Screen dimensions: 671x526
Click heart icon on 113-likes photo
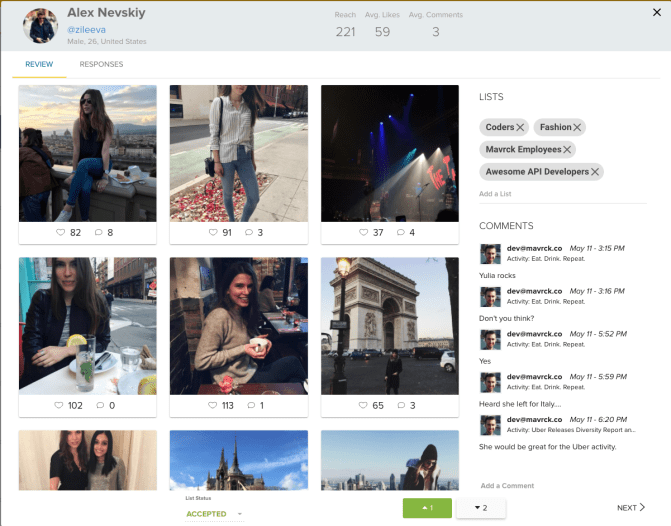point(212,405)
